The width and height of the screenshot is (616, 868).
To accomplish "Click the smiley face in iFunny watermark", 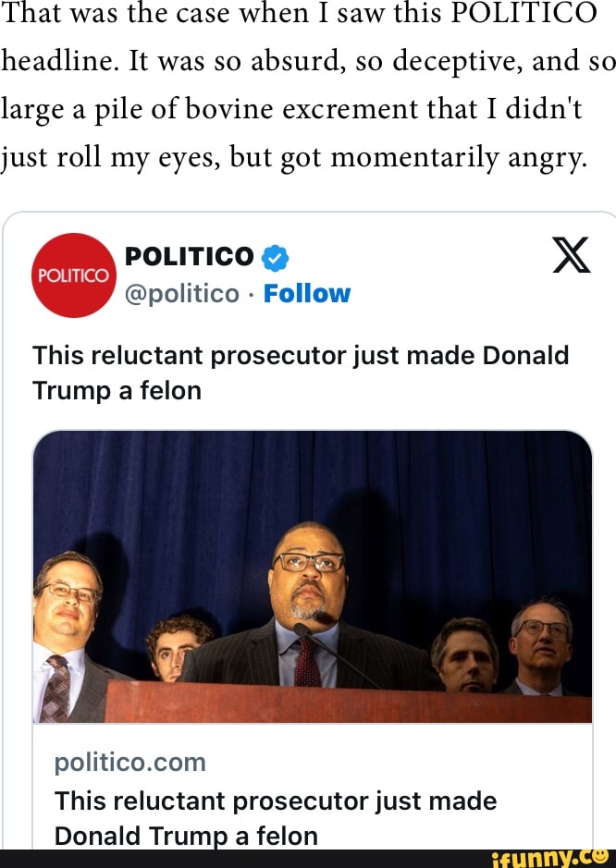I will [600, 856].
